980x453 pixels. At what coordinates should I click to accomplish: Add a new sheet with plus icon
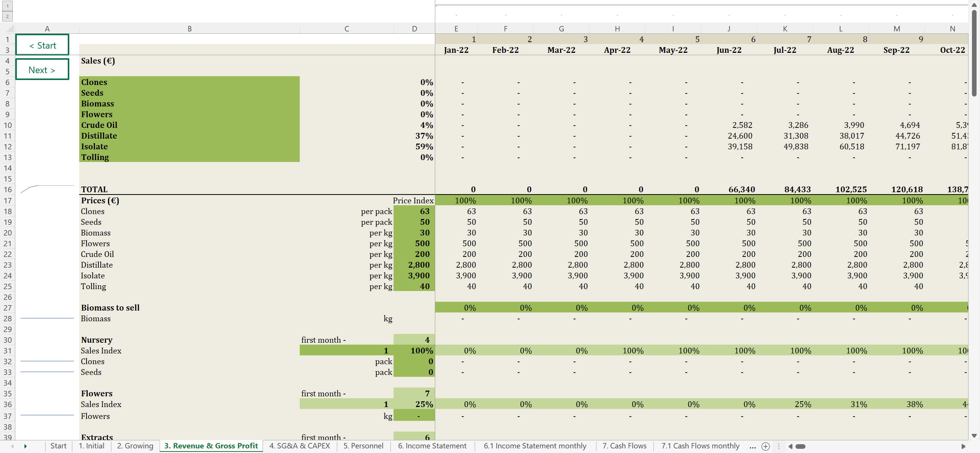pos(765,446)
